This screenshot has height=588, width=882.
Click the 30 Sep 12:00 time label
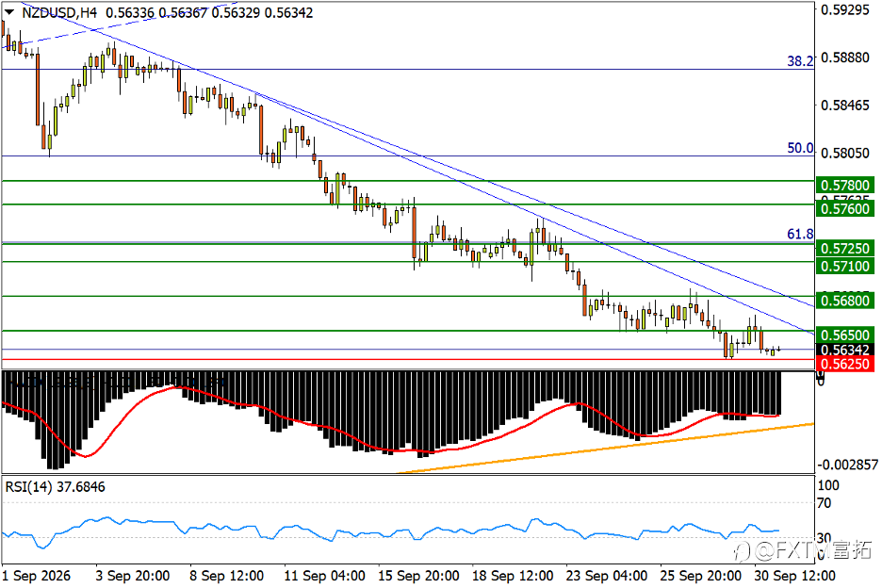point(794,576)
